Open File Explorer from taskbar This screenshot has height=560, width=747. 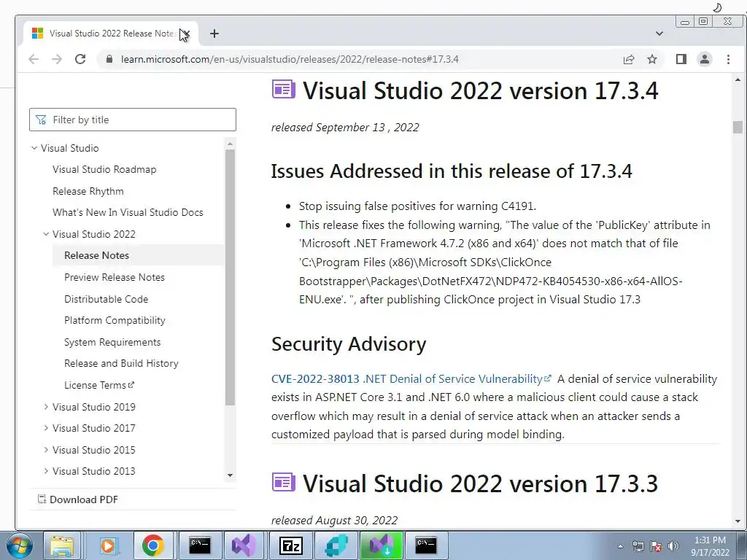(62, 545)
